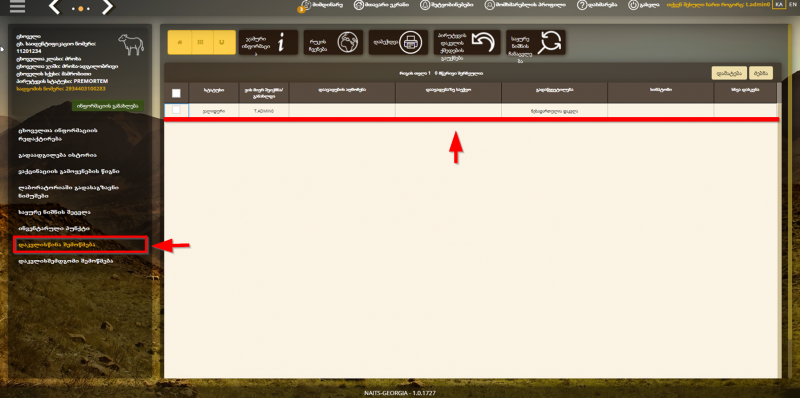Tick the checkbox of the T.ADMIN0 row
800x398 pixels.
click(x=176, y=110)
